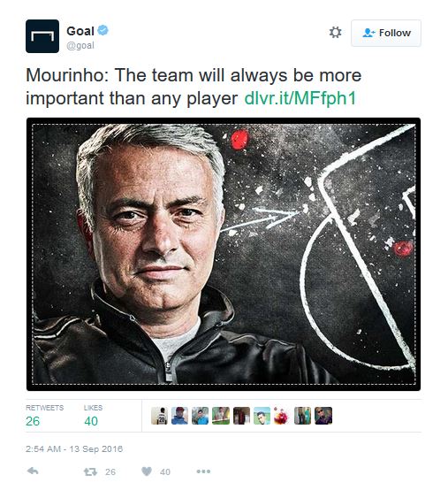Click the @goal username handle
The height and width of the screenshot is (498, 448).
[80, 46]
